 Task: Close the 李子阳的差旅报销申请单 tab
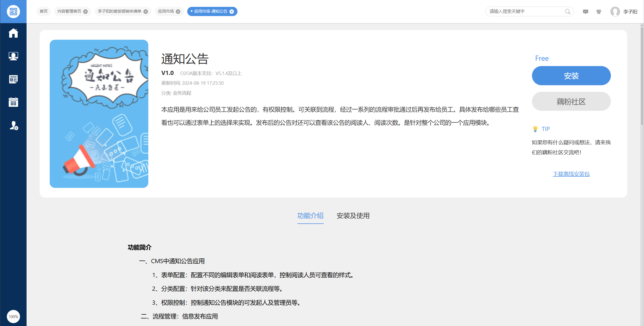click(x=146, y=12)
